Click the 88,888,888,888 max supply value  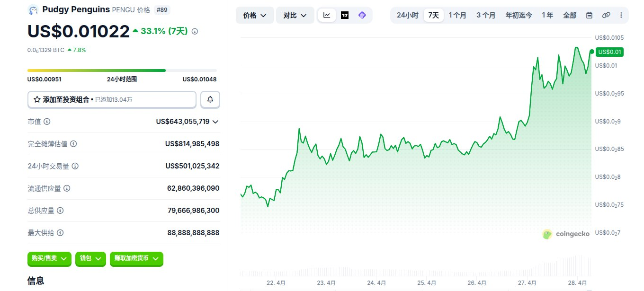(x=193, y=233)
